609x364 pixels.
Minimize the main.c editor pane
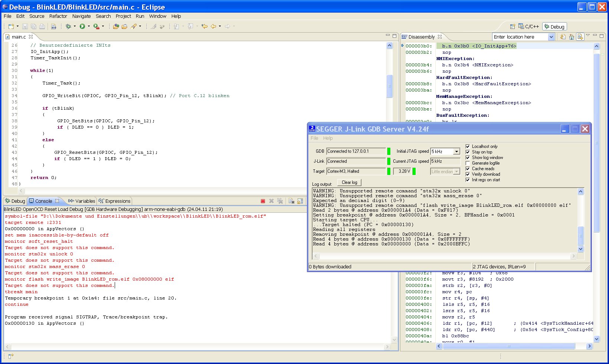pyautogui.click(x=388, y=36)
